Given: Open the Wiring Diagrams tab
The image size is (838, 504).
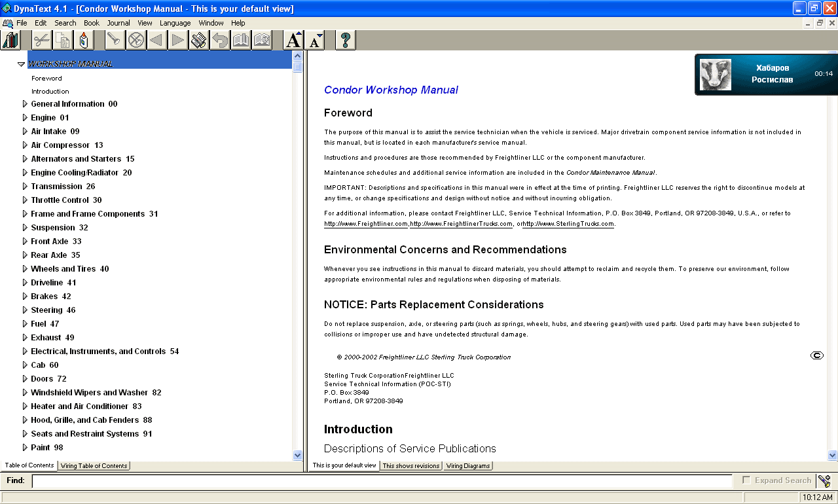Looking at the screenshot, I should tap(468, 465).
